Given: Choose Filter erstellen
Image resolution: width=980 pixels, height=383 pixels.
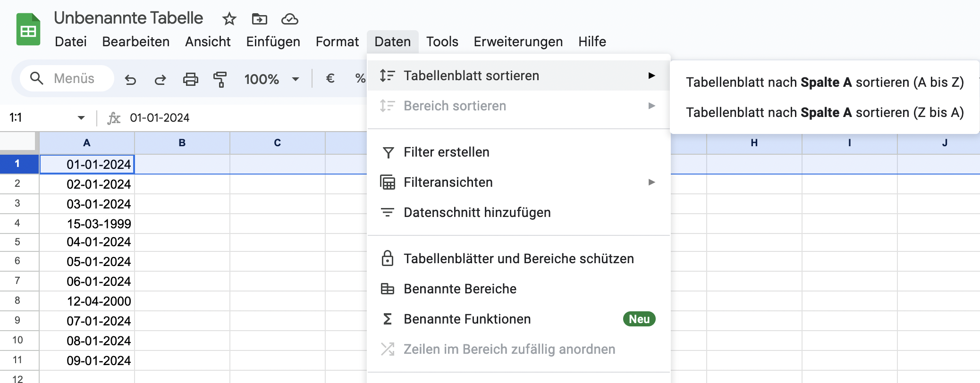Looking at the screenshot, I should click(519, 152).
